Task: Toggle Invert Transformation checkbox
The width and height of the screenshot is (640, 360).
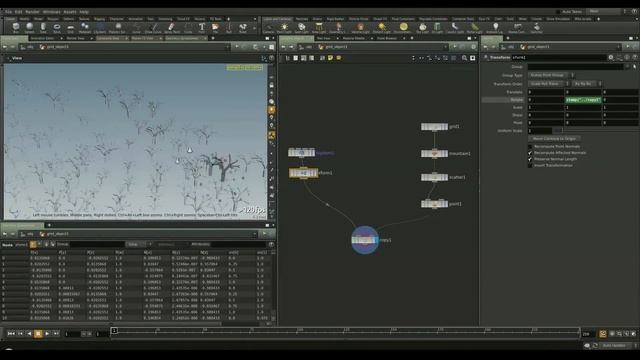Action: tap(530, 165)
